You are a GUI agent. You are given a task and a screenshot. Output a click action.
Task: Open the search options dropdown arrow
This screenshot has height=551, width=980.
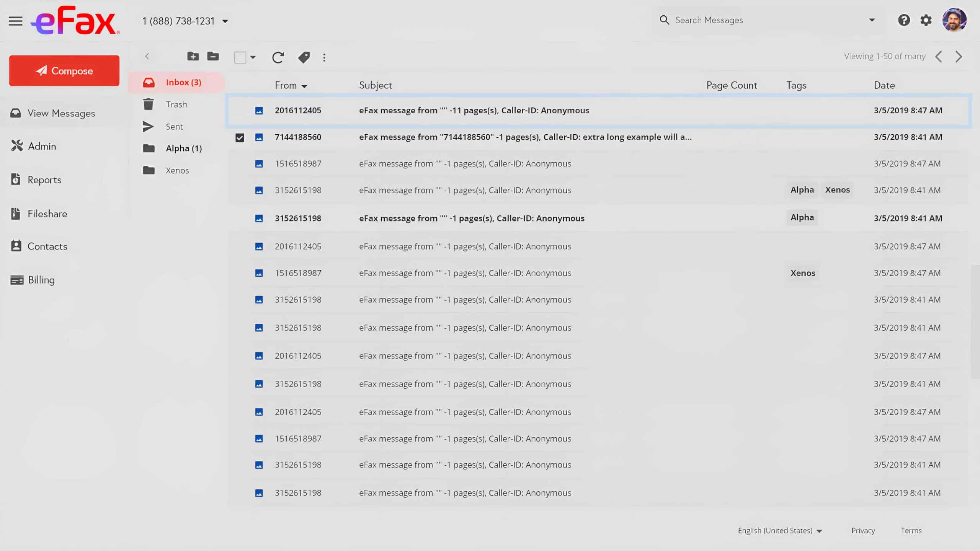[x=872, y=20]
